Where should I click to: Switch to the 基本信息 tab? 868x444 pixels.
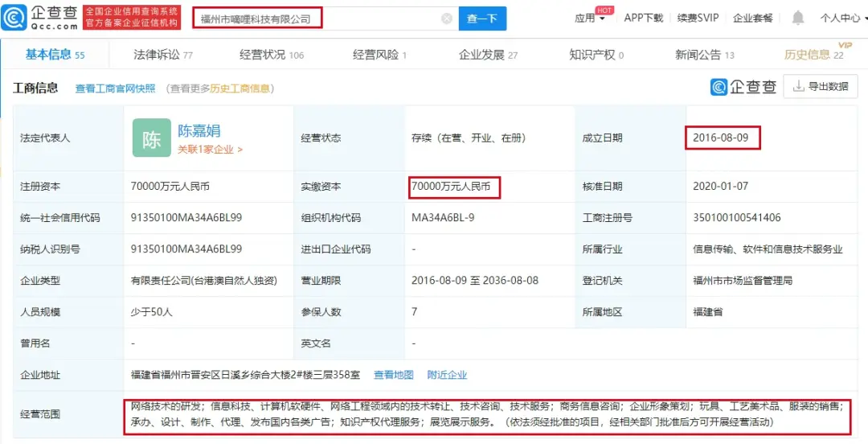coord(55,55)
